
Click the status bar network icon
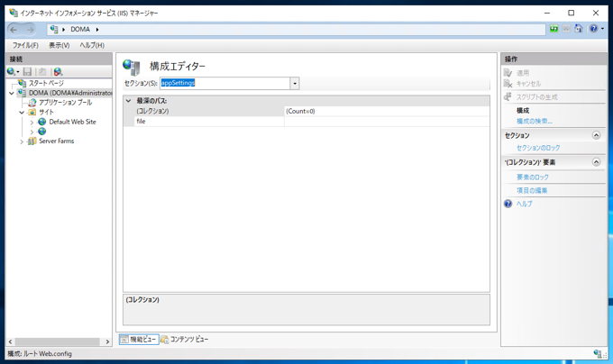598,353
